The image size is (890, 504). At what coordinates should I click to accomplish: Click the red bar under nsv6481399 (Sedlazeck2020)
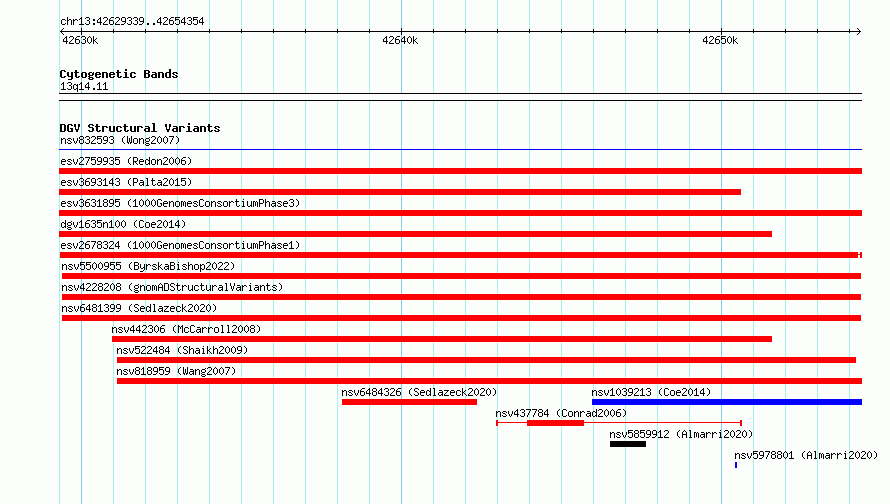click(x=461, y=318)
